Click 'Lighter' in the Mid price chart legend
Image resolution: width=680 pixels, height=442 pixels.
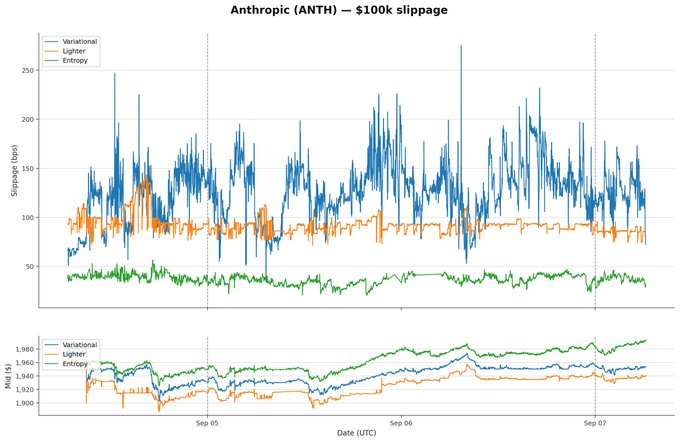(74, 354)
